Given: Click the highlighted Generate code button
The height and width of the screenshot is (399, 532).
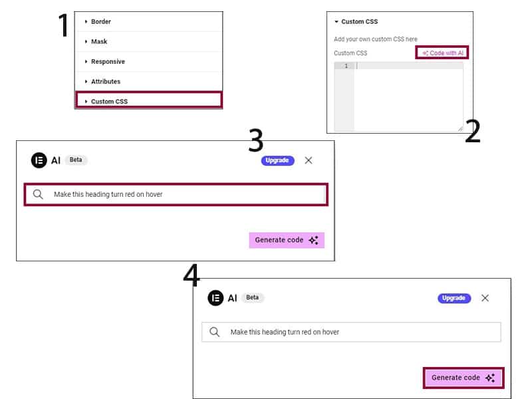Looking at the screenshot, I should pyautogui.click(x=464, y=378).
